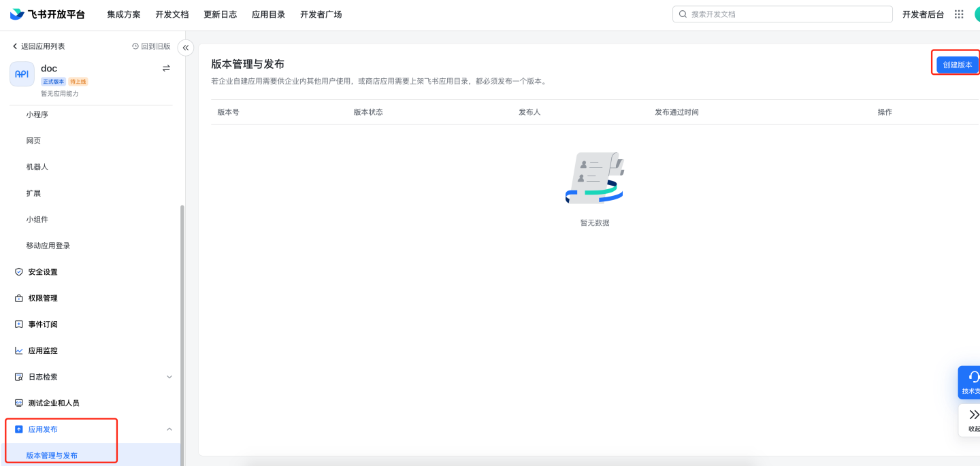Collapse sidebar with double-chevron button

[x=185, y=48]
